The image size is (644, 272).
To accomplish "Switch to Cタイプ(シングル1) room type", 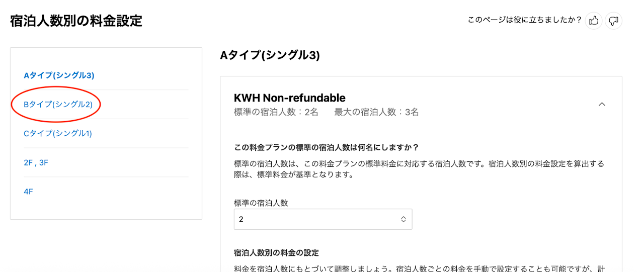I will pos(57,133).
